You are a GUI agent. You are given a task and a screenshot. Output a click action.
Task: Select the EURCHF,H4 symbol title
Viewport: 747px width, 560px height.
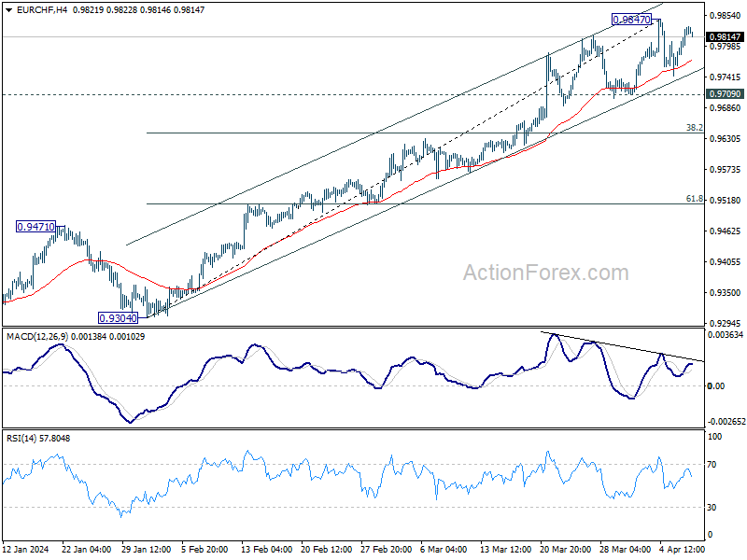click(x=42, y=10)
